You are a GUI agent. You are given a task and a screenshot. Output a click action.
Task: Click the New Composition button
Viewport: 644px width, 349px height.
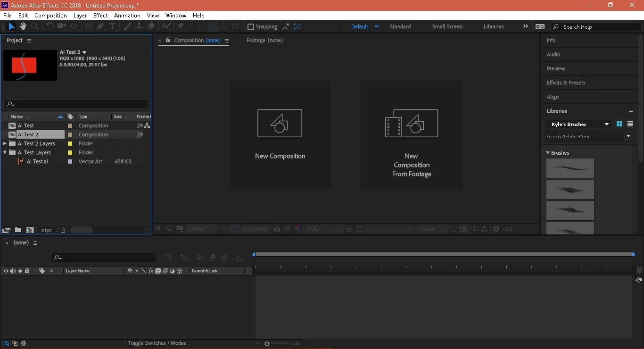[x=280, y=135]
